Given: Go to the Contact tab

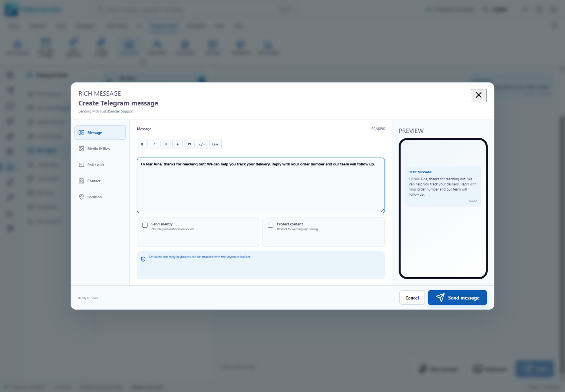Looking at the screenshot, I should pyautogui.click(x=100, y=181).
